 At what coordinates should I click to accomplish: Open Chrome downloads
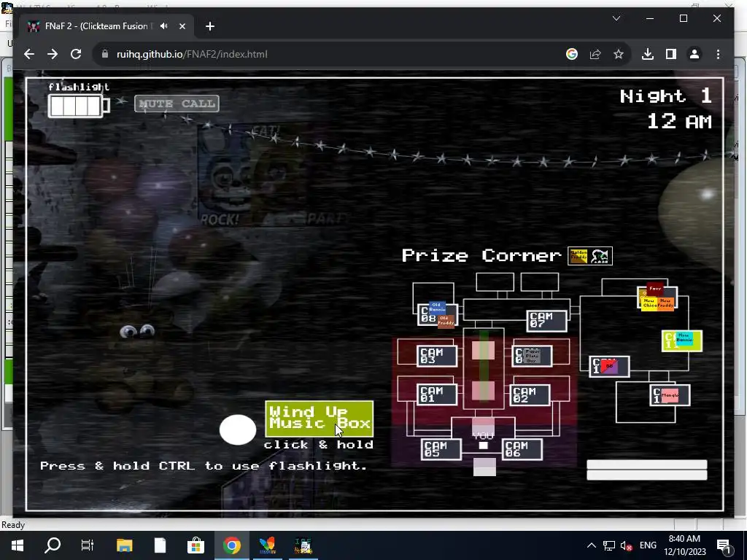click(x=648, y=54)
